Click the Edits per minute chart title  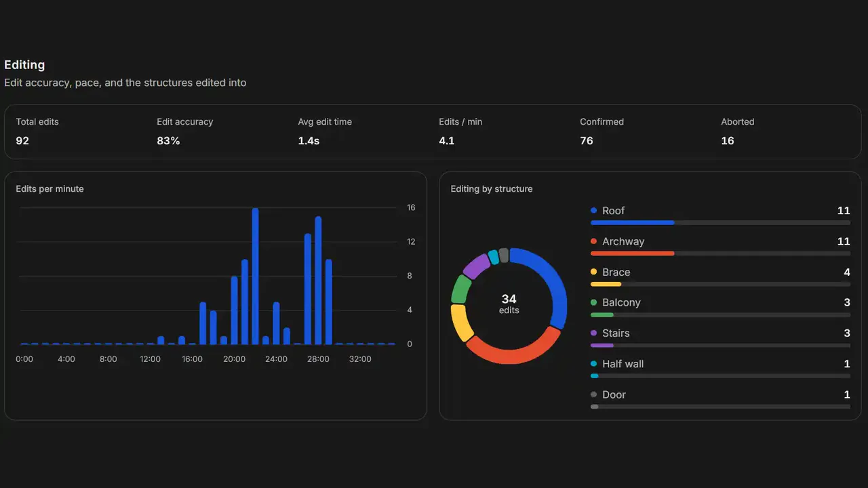[50, 189]
